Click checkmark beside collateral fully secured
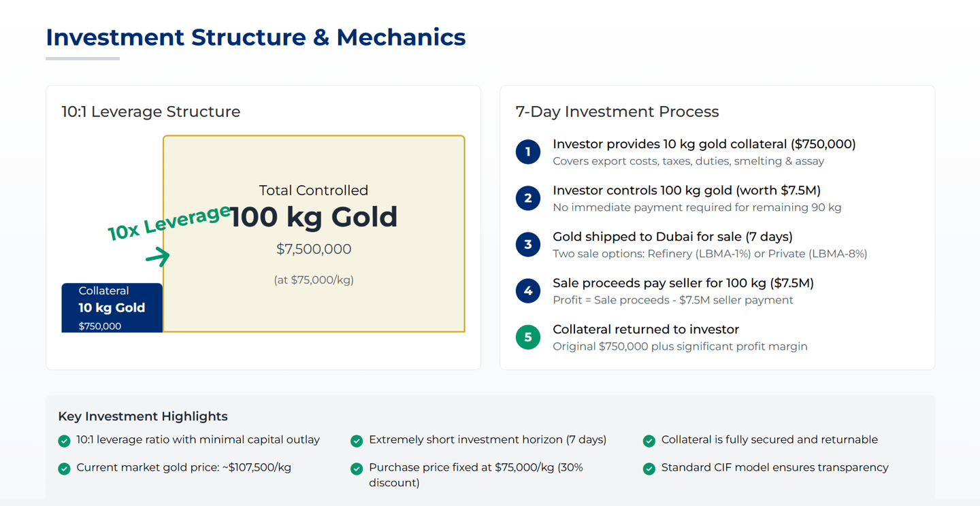Screen dimensions: 980x506 click(x=649, y=441)
